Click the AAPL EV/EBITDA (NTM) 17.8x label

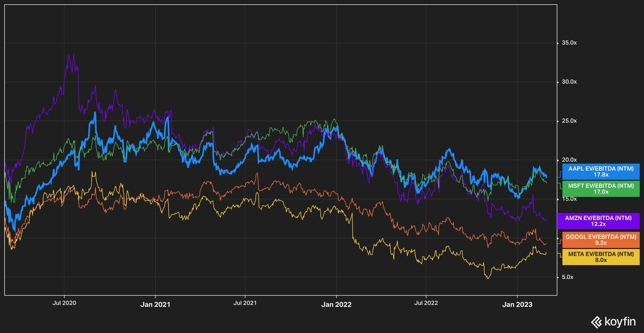tap(601, 172)
